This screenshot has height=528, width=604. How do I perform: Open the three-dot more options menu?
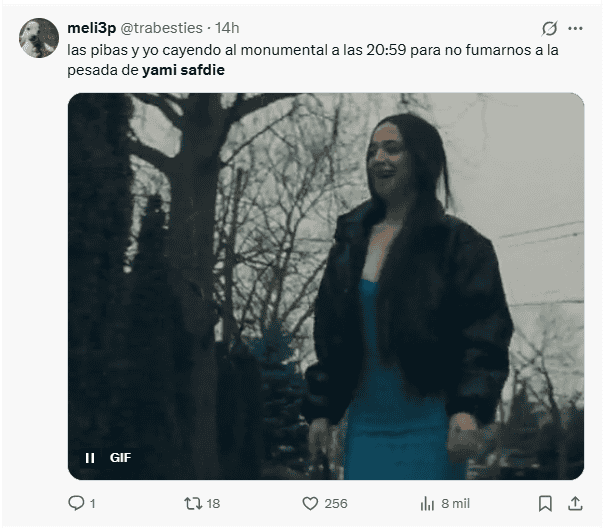point(575,28)
